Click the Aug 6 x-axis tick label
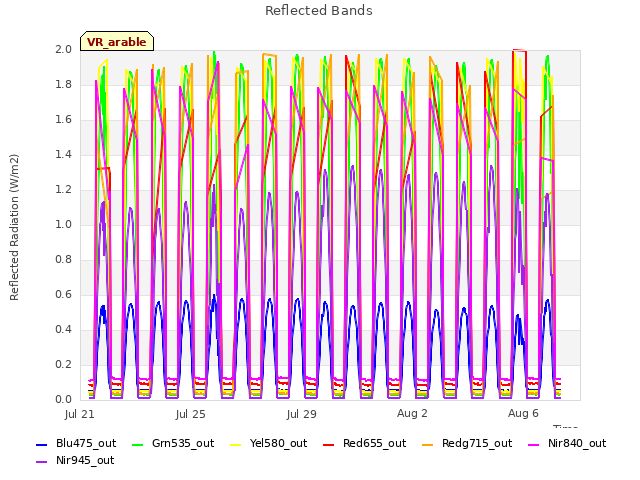Viewport: 640px width, 480px height. click(x=523, y=413)
